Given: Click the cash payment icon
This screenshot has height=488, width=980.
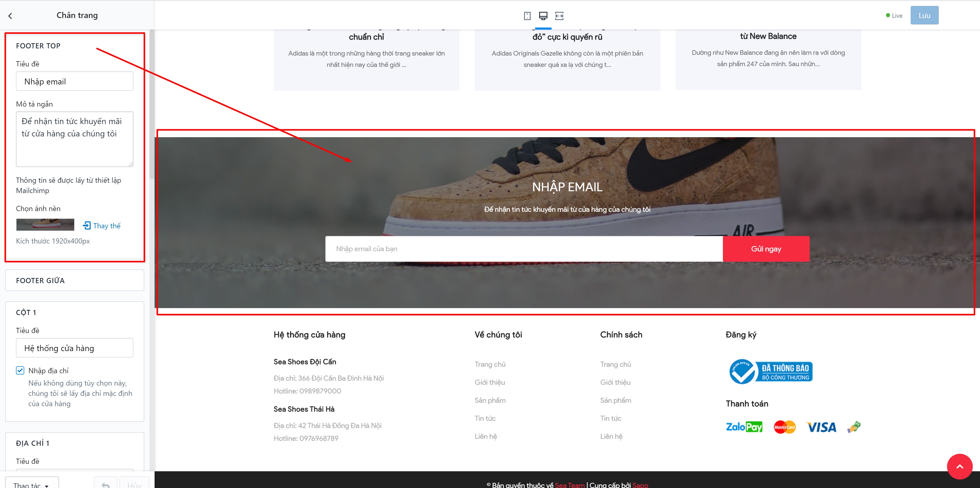Looking at the screenshot, I should click(x=854, y=427).
